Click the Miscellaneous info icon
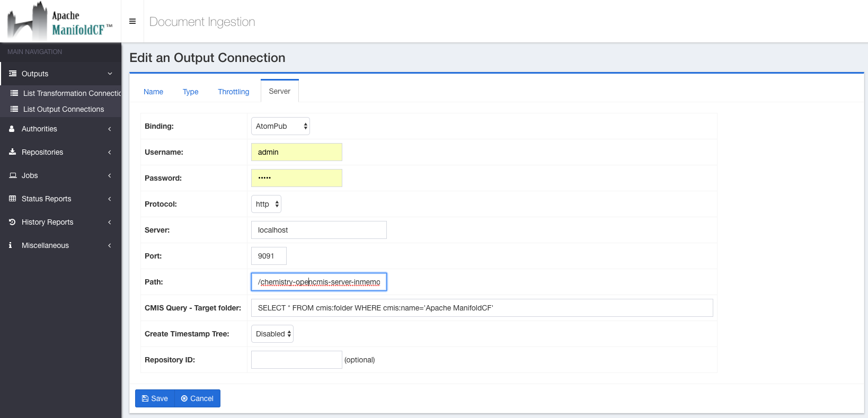This screenshot has width=868, height=418. pyautogui.click(x=11, y=245)
